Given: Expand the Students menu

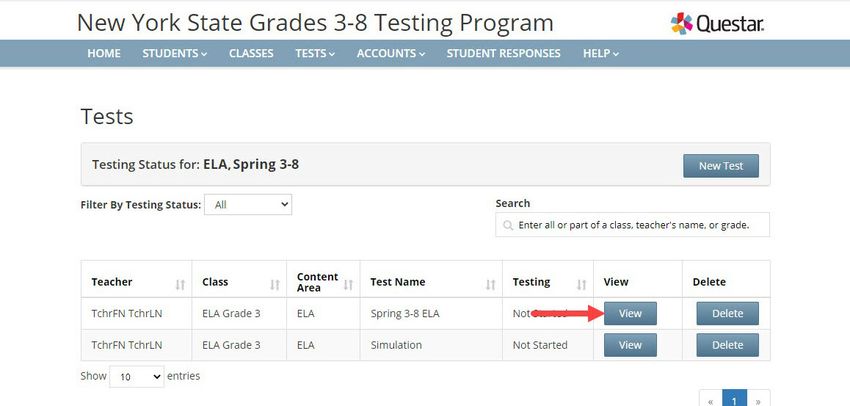Looking at the screenshot, I should click(175, 53).
